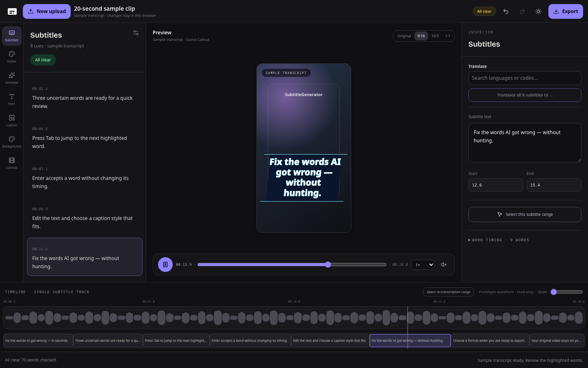The image size is (588, 368).
Task: Redo the last change
Action: click(x=522, y=11)
